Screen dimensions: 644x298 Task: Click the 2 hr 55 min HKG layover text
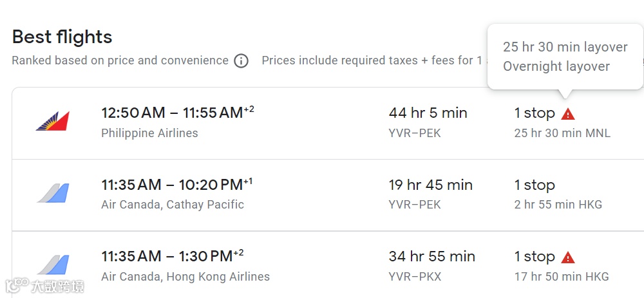pyautogui.click(x=558, y=205)
